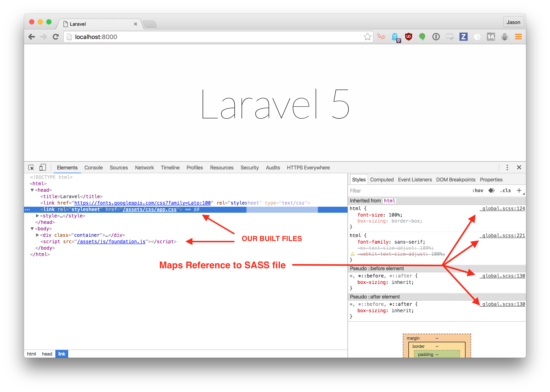
Task: Switch to the Console tab
Action: [94, 167]
